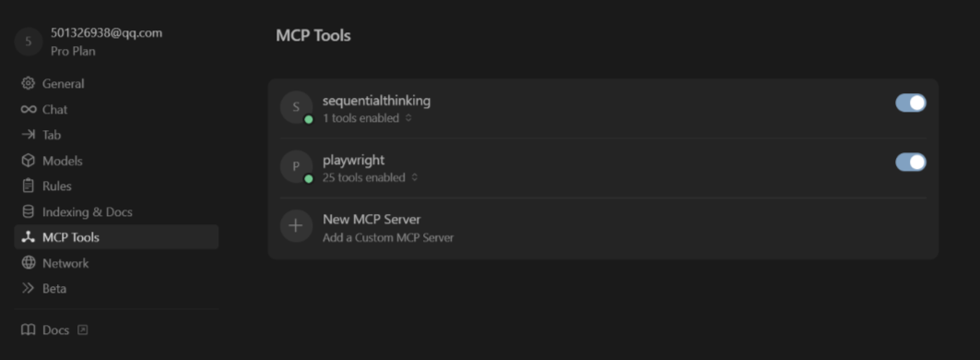The height and width of the screenshot is (360, 980).
Task: Click the Models cube icon
Action: point(29,161)
